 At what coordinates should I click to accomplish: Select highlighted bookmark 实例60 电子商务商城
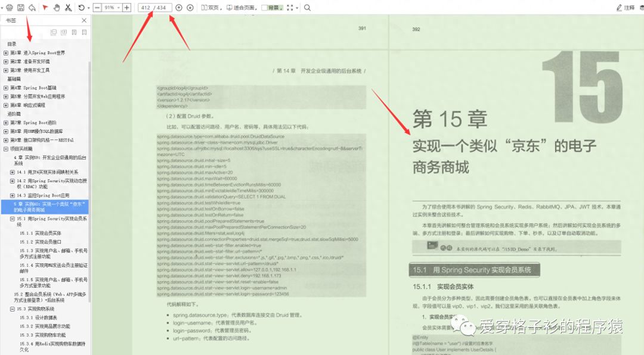point(45,207)
